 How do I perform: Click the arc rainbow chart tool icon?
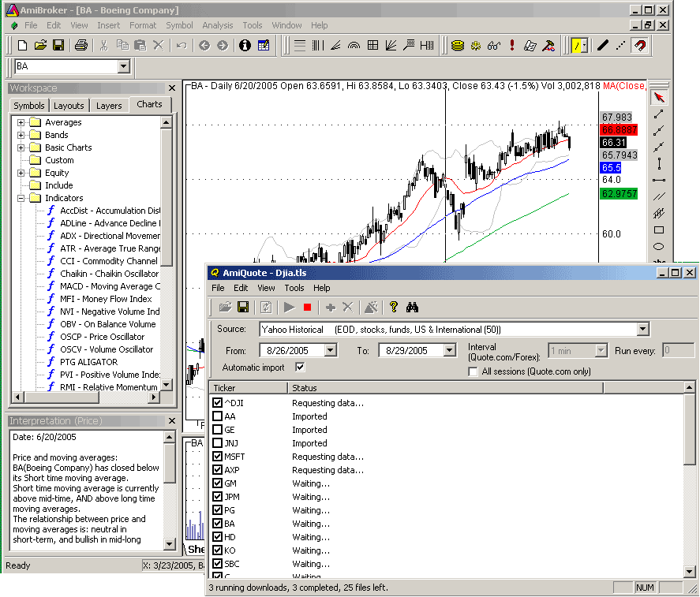coord(354,45)
